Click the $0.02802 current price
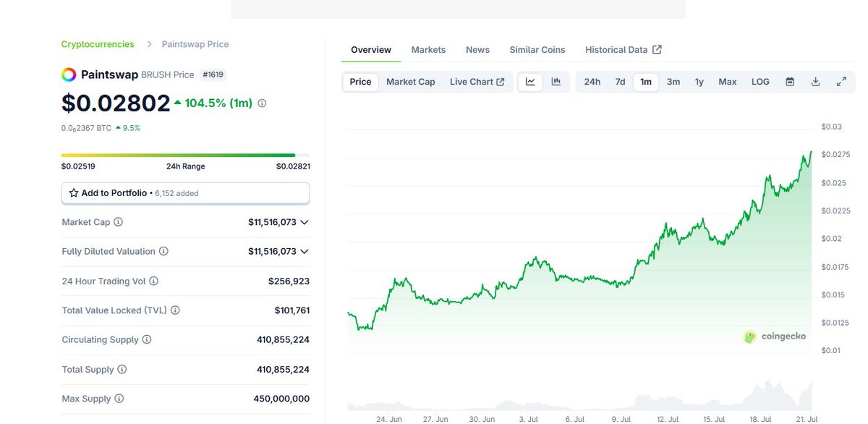Screen dimensions: 868x424 pos(116,103)
